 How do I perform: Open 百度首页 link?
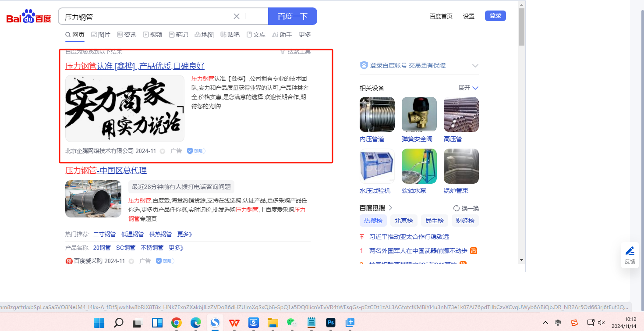point(441,16)
